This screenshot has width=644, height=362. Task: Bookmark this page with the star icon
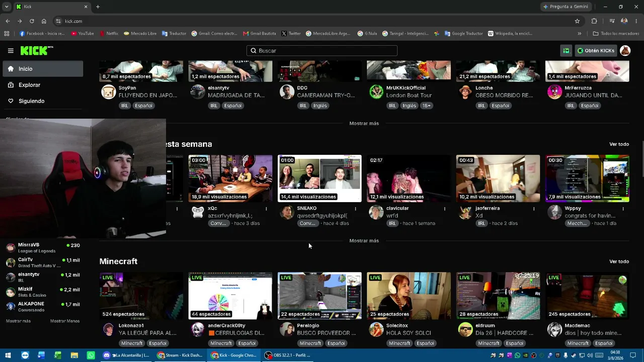click(x=577, y=21)
